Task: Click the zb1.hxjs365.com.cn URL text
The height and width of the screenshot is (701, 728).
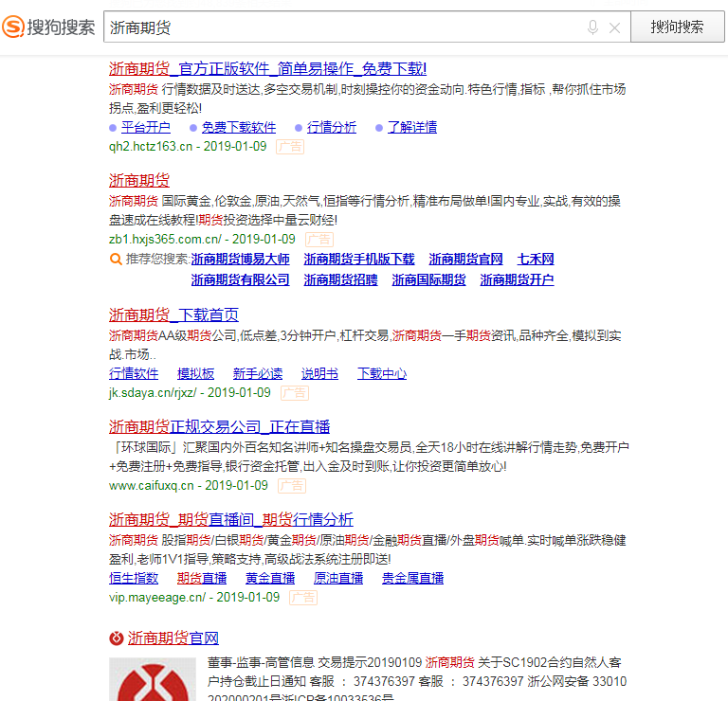Action: point(165,240)
